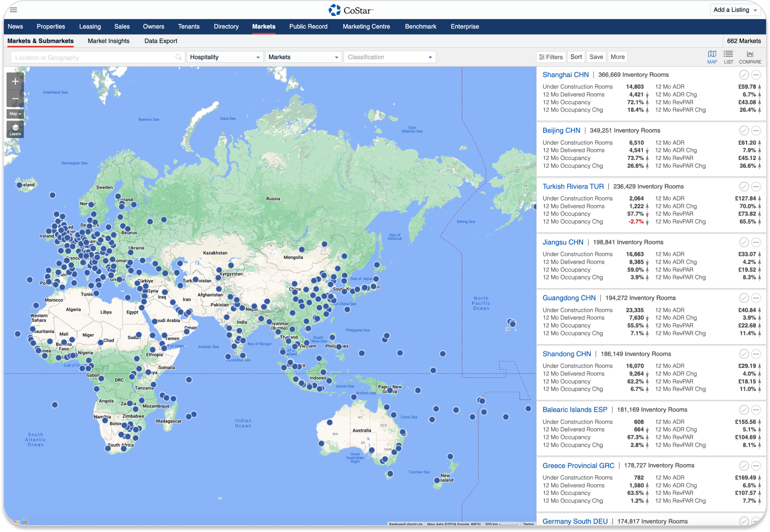Zoom in using the map plus control
The width and height of the screenshot is (770, 532).
pos(15,81)
